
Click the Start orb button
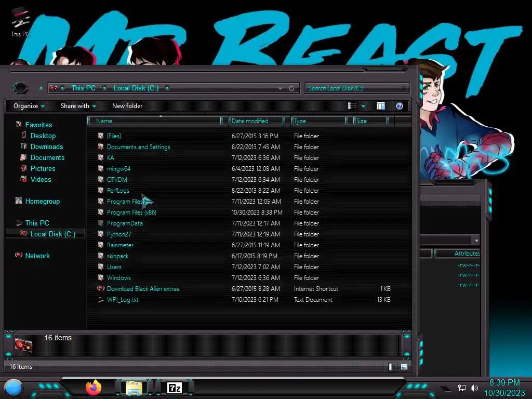14,388
